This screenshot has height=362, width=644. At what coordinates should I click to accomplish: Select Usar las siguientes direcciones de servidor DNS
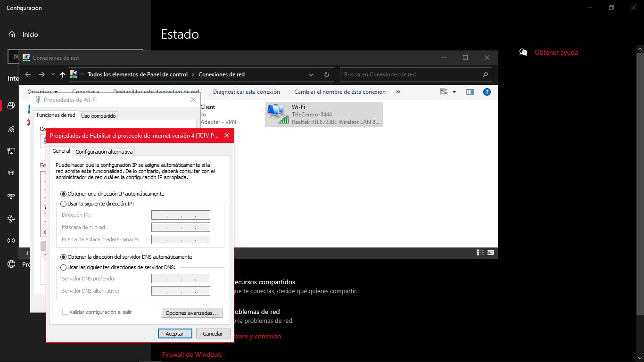tap(64, 267)
